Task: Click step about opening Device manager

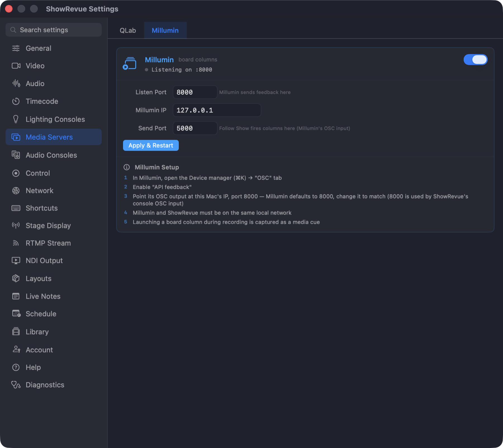Action: click(207, 178)
